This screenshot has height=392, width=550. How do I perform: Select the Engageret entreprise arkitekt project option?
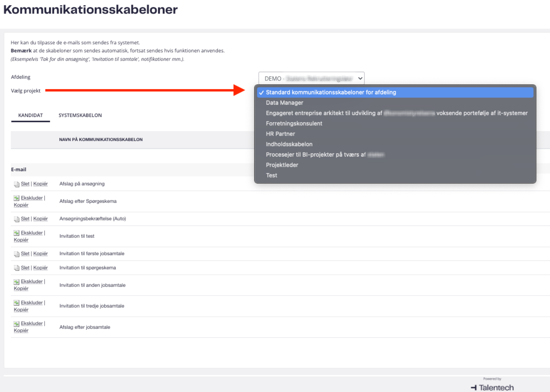[395, 113]
